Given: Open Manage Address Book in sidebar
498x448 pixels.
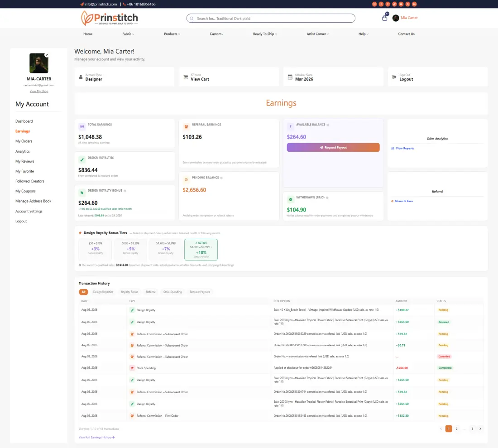Looking at the screenshot, I should tap(34, 201).
